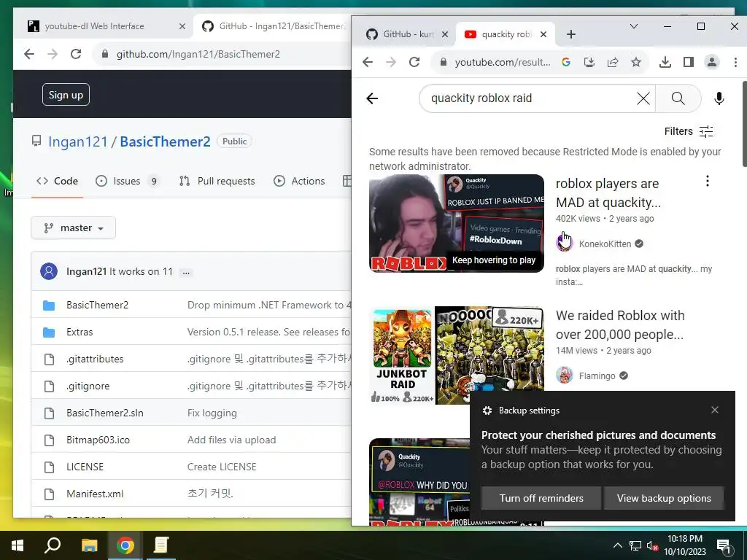Click back arrow in GitHub browser window
The image size is (747, 560).
point(29,54)
